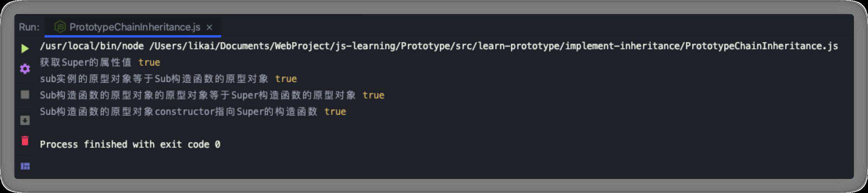The height and width of the screenshot is (193, 868).
Task: Stop the process with gray square icon
Action: click(x=25, y=95)
